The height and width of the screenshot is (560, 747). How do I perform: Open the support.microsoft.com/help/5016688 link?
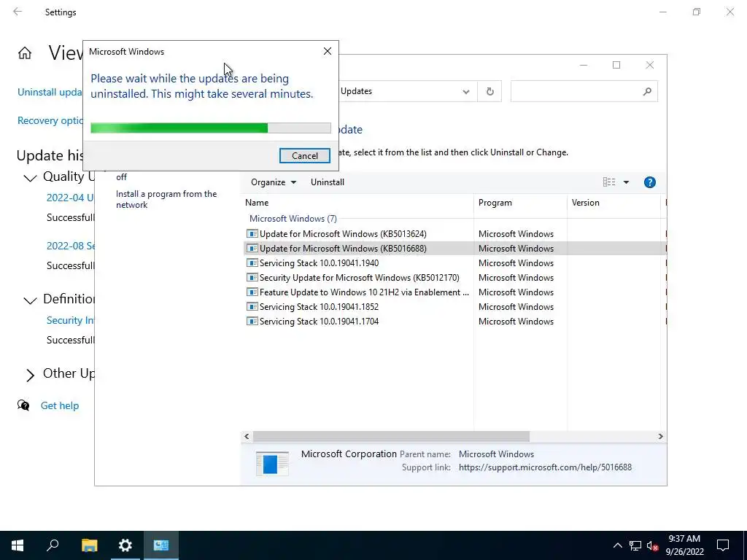545,467
